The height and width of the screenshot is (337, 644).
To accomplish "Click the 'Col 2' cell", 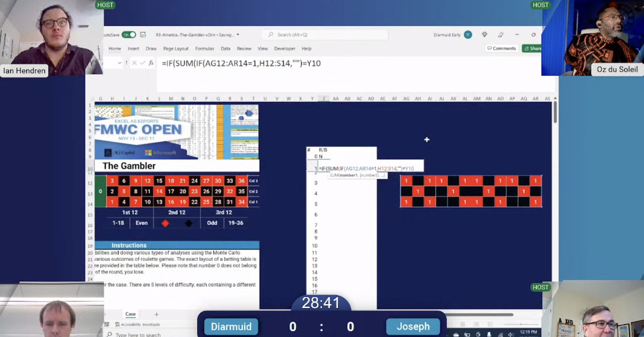I will [253, 191].
